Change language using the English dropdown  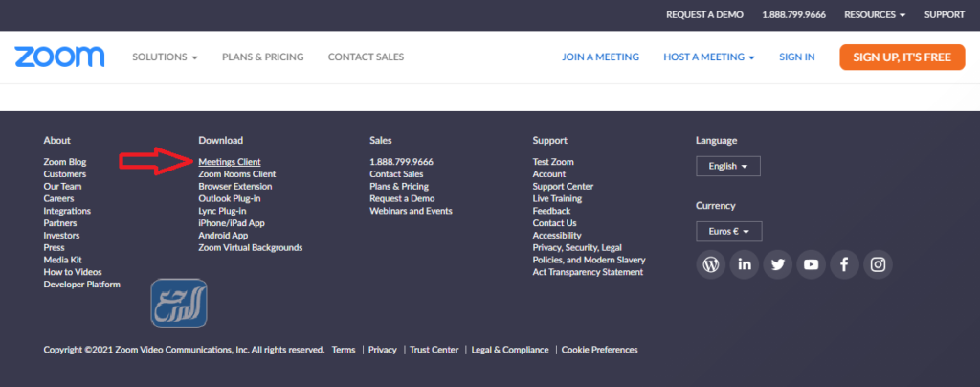pos(727,166)
